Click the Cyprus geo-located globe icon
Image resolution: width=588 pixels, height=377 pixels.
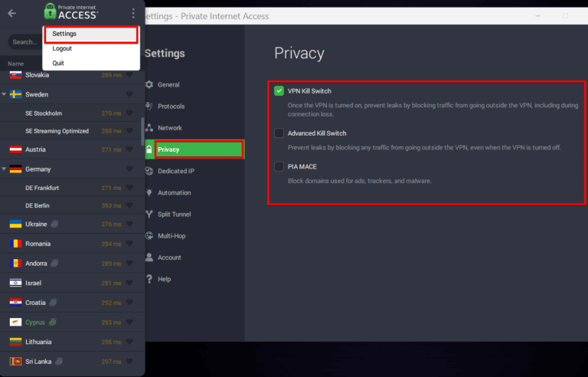tap(53, 322)
